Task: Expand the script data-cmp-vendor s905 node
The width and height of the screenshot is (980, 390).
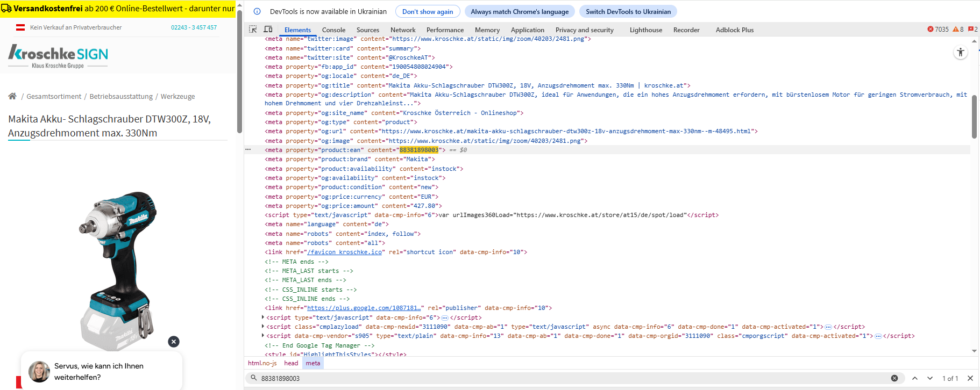Action: [x=263, y=336]
